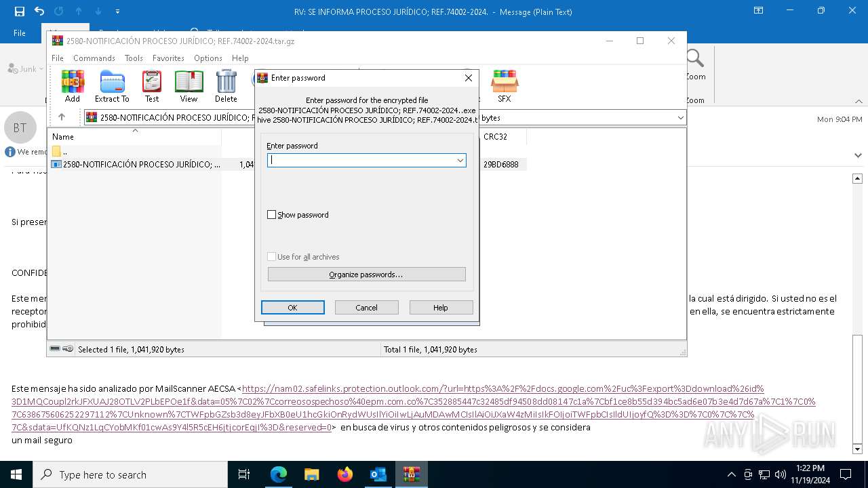Show hidden system tray icons

click(x=731, y=474)
